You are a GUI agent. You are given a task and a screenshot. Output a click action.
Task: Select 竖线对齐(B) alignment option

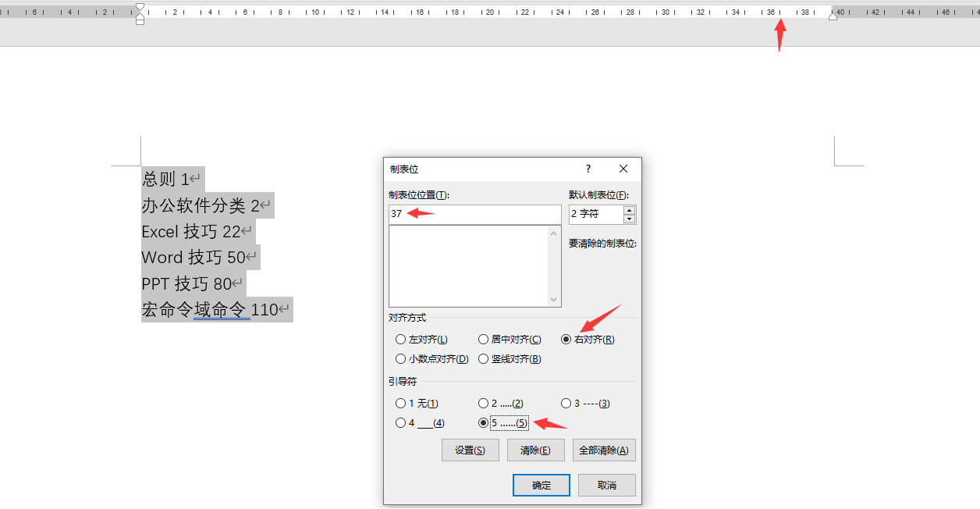tap(484, 359)
